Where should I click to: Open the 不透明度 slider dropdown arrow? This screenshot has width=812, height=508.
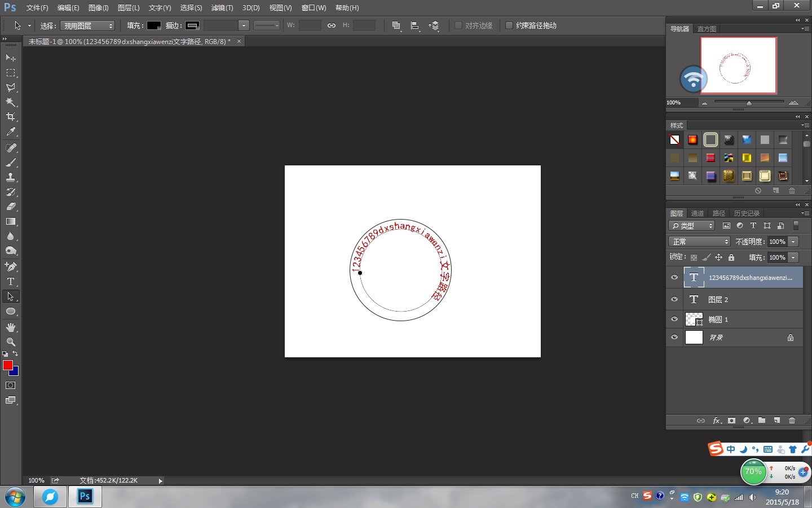[x=793, y=242]
